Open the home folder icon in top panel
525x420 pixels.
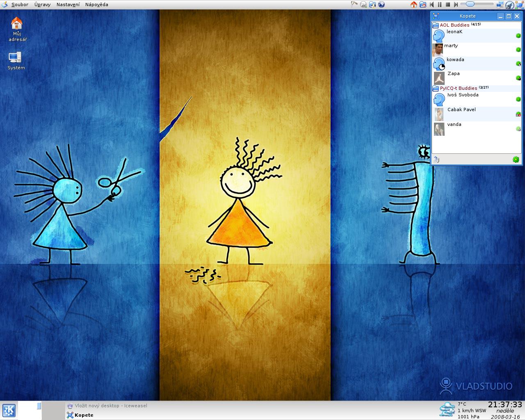pyautogui.click(x=422, y=5)
